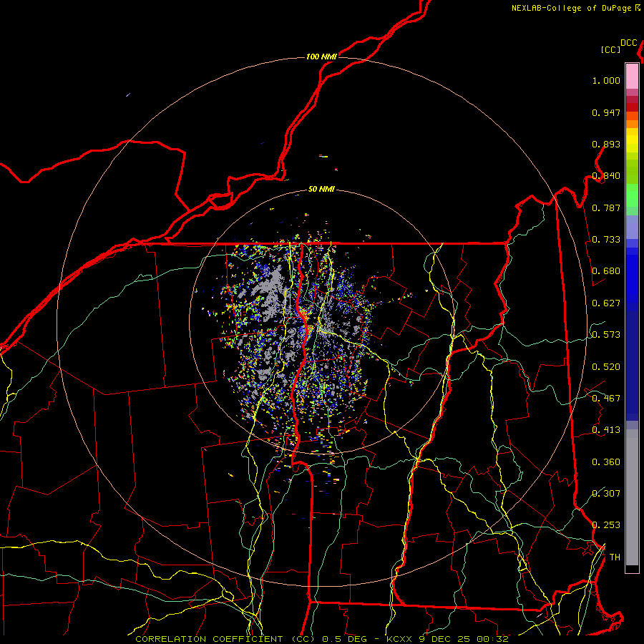Pick the pink segment of the color bar
This screenshot has width=644, height=644.
[x=632, y=76]
